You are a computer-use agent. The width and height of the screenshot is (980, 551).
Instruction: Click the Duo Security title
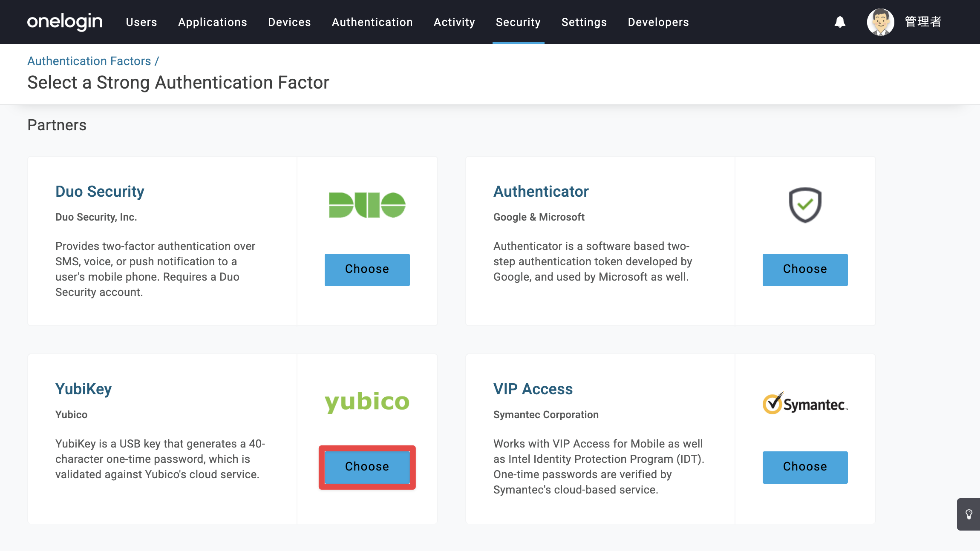point(100,192)
